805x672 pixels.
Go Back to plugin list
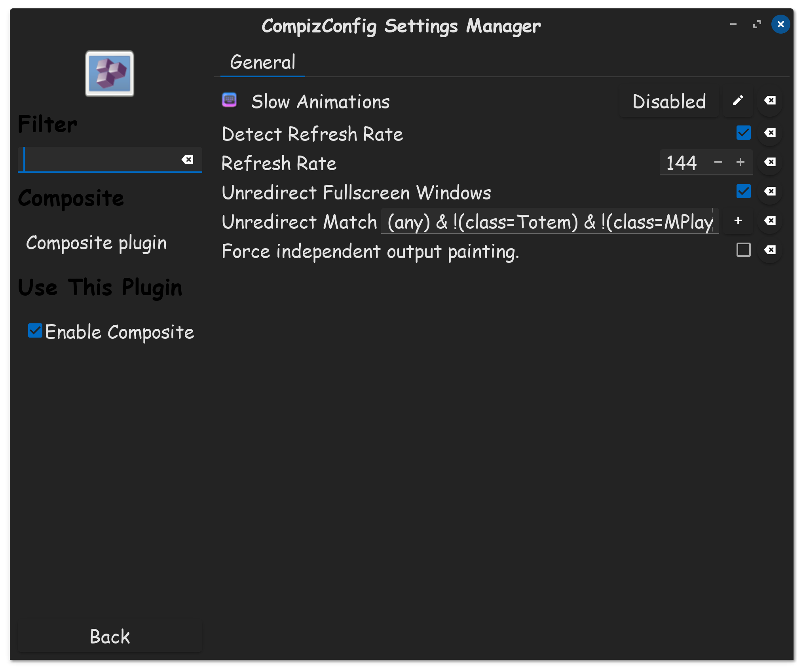(x=110, y=637)
